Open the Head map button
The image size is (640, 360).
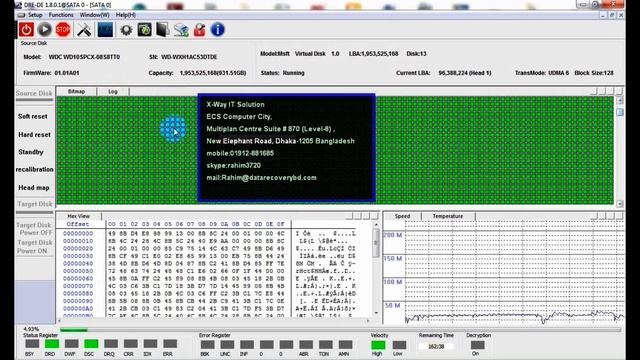[x=33, y=188]
